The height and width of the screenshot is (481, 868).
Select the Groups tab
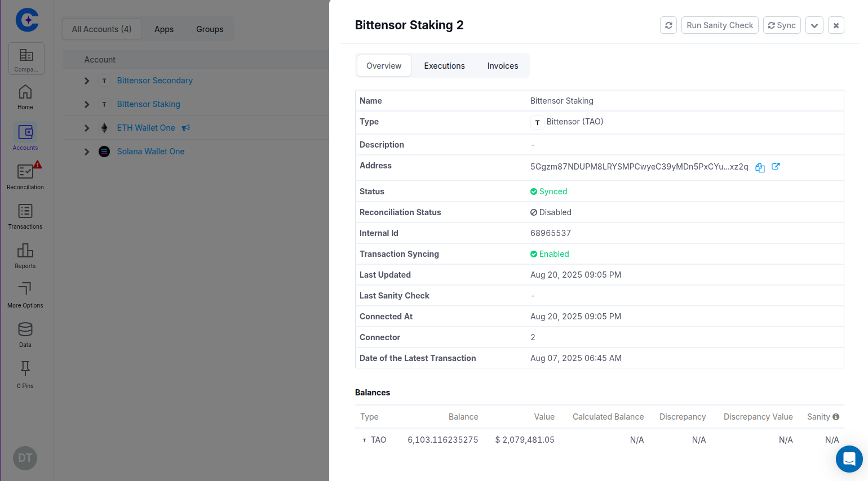[210, 29]
